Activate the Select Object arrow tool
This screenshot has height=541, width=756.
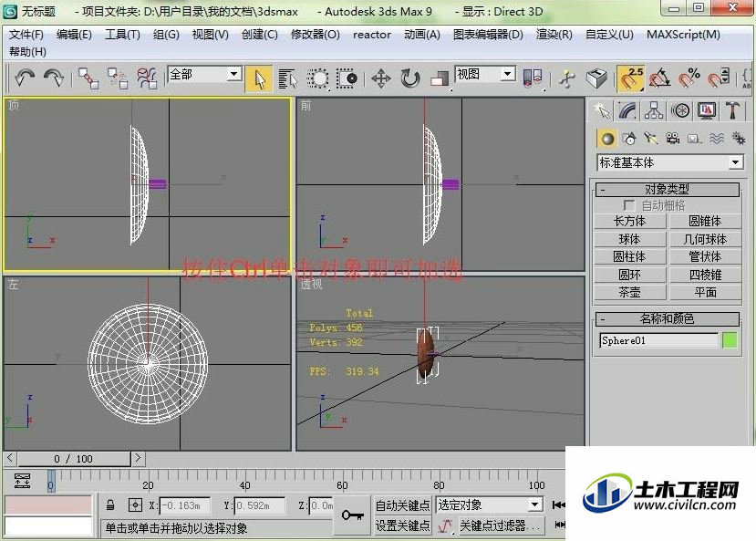(x=259, y=78)
